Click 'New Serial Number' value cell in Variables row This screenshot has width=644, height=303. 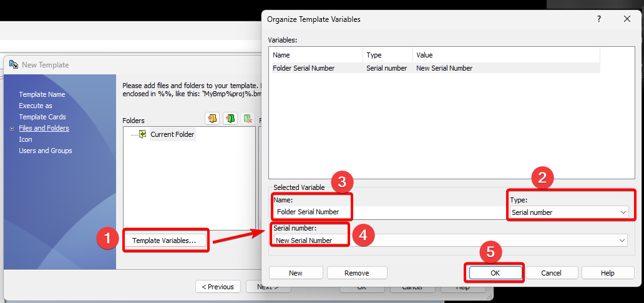(444, 68)
